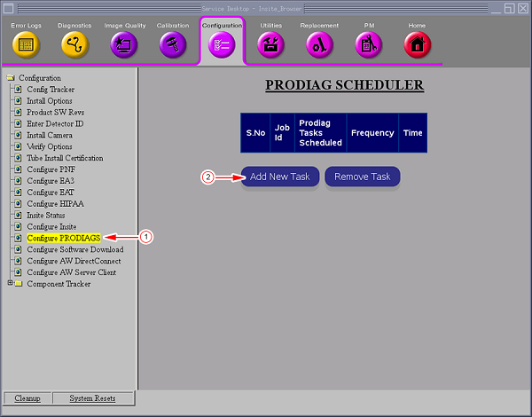This screenshot has height=417, width=532.
Task: Click the Diagnostics stethoscope icon
Action: [x=74, y=44]
